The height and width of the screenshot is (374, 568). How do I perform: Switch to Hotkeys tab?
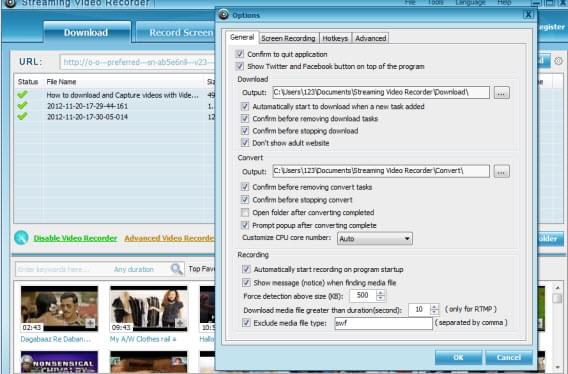[335, 38]
